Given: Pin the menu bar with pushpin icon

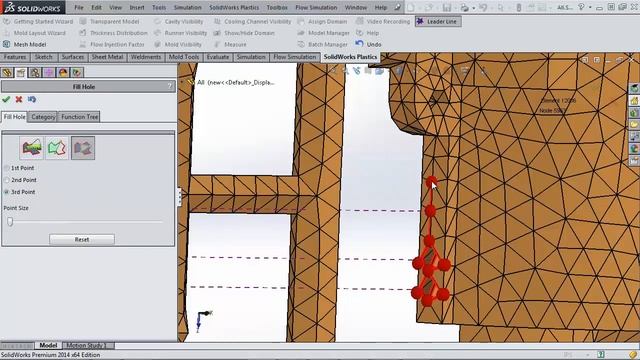Looking at the screenshot, I should pyautogui.click(x=398, y=7).
